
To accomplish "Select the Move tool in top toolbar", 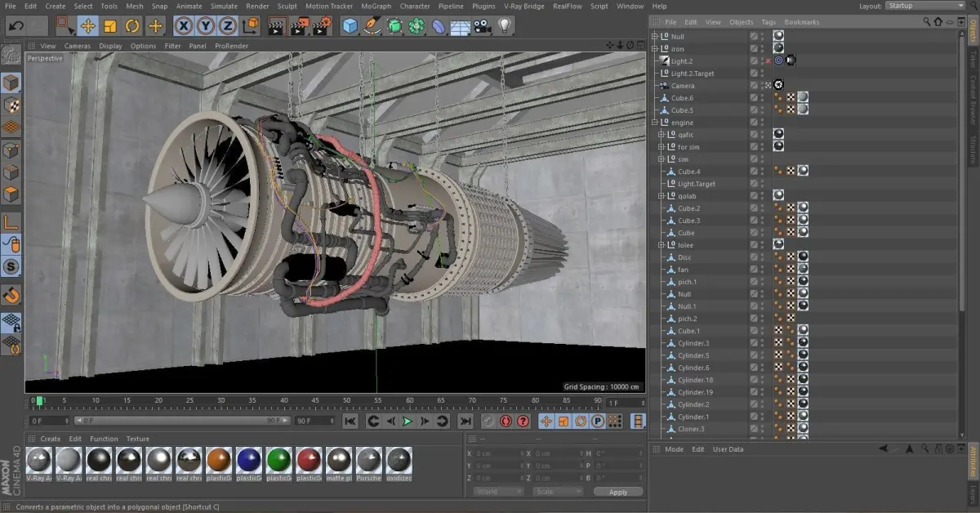I will pos(87,26).
